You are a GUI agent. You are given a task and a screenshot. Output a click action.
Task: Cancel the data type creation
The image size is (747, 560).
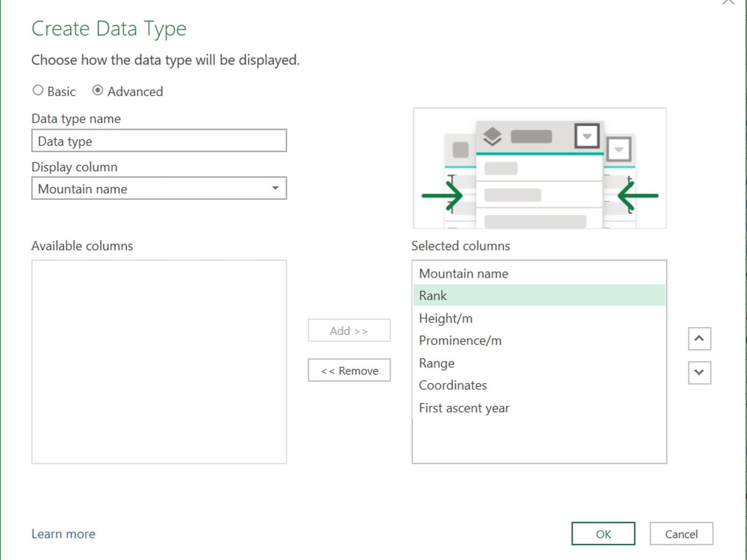(681, 534)
